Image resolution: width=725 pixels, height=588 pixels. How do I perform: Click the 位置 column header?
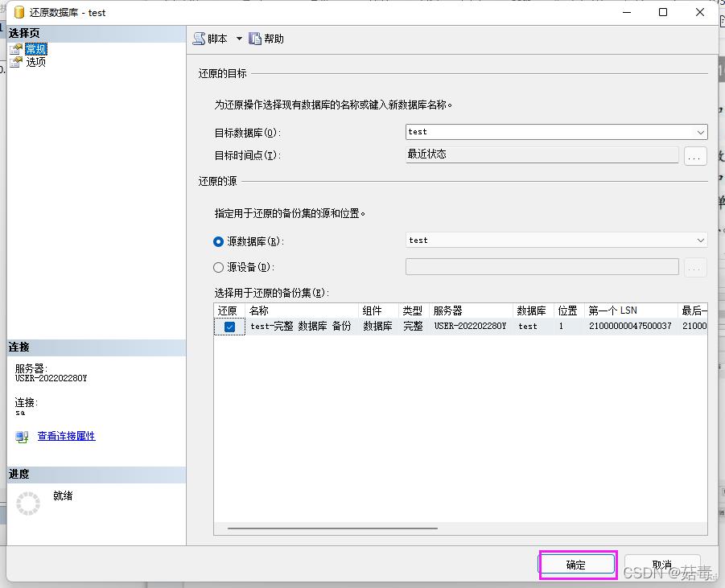pyautogui.click(x=569, y=310)
